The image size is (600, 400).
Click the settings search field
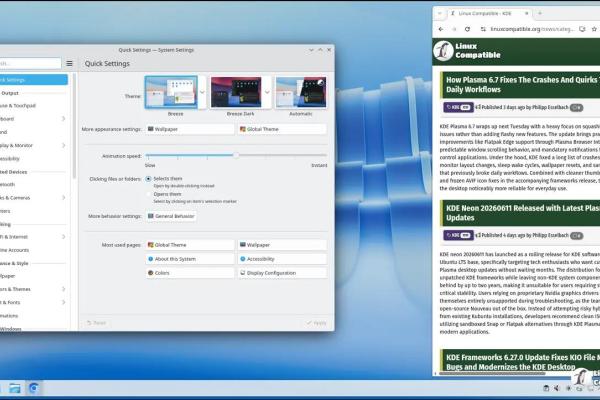[30, 63]
